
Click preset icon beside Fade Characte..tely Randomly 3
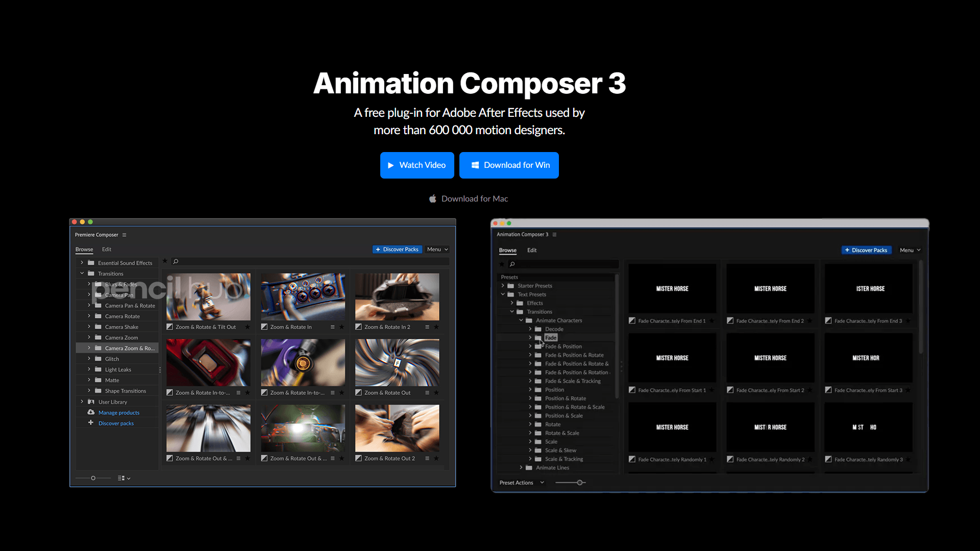click(x=828, y=460)
